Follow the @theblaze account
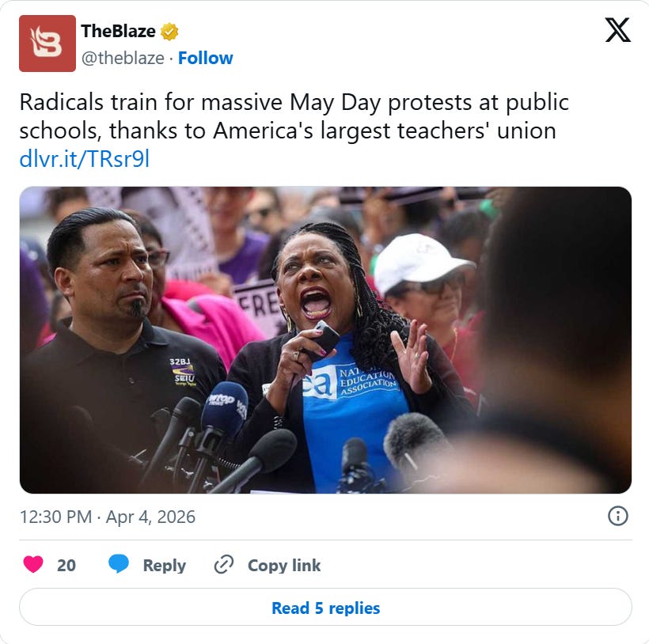The image size is (649, 644). [205, 59]
